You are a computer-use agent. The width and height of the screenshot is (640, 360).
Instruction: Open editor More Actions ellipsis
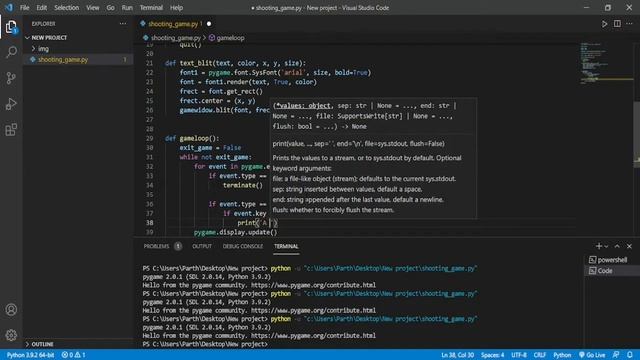click(629, 24)
